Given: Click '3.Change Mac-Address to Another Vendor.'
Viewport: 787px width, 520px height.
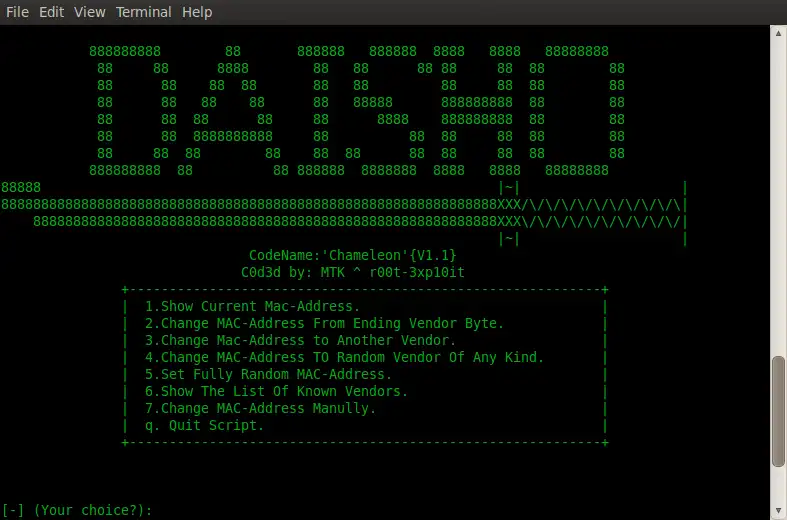Looking at the screenshot, I should point(300,340).
